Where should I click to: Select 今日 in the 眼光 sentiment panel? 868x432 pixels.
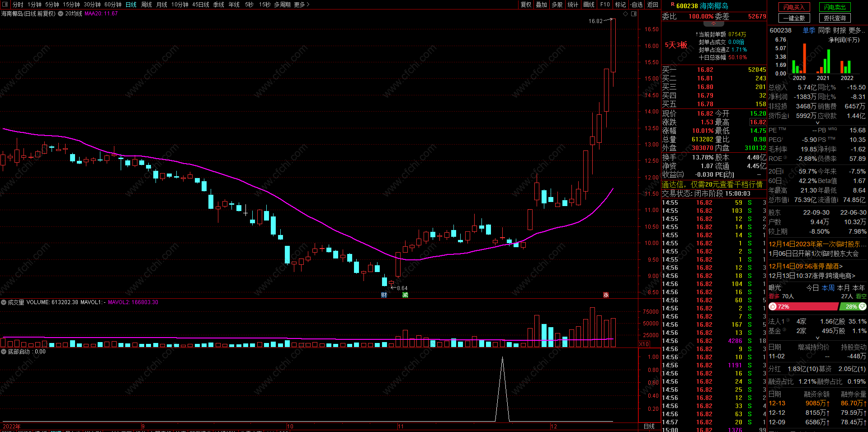[813, 288]
